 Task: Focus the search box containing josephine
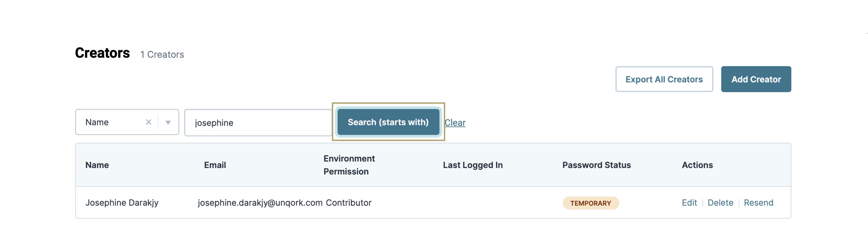coord(258,123)
